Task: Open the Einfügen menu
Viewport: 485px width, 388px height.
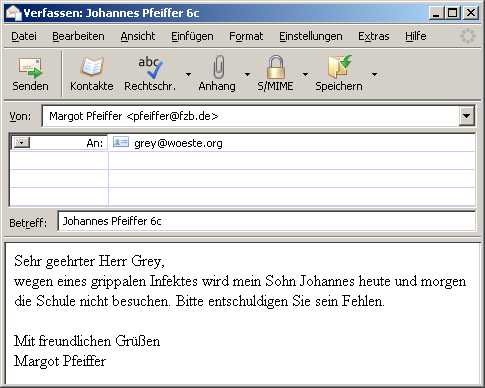Action: coord(192,36)
